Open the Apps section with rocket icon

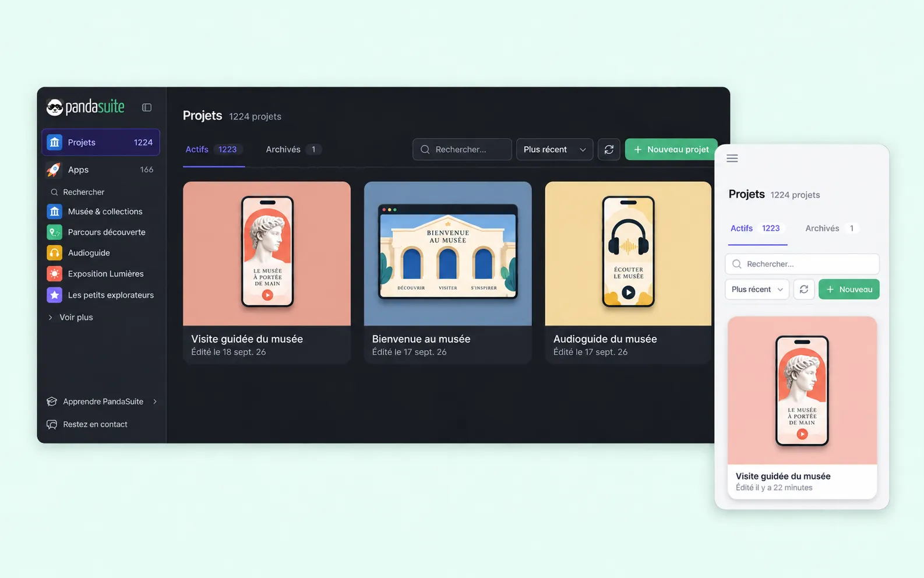101,170
